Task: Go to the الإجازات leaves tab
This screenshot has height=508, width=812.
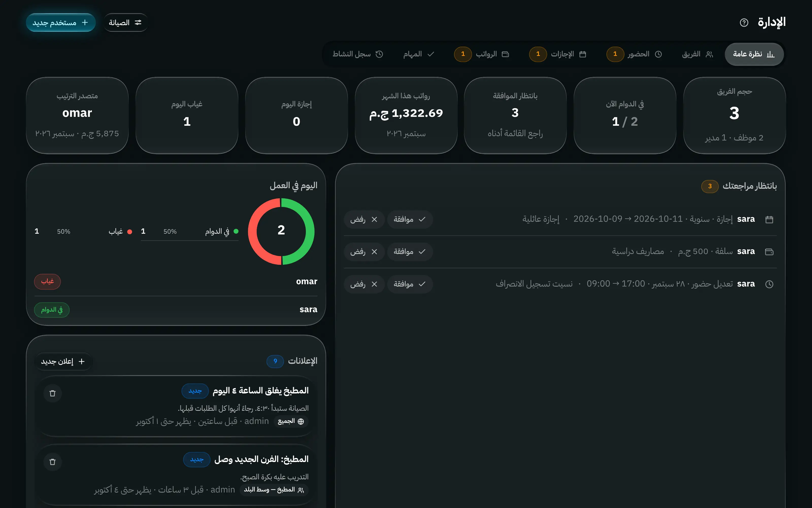Action: coord(558,54)
